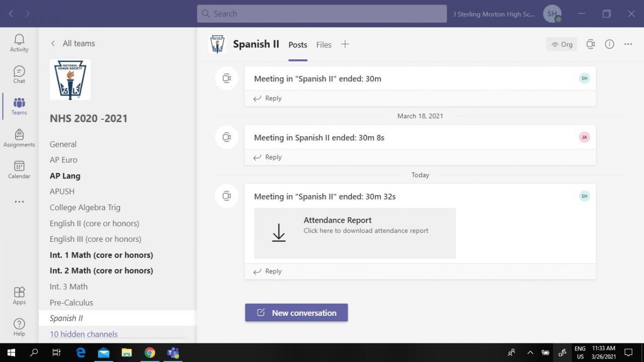Open the Help menu

pos(19,327)
